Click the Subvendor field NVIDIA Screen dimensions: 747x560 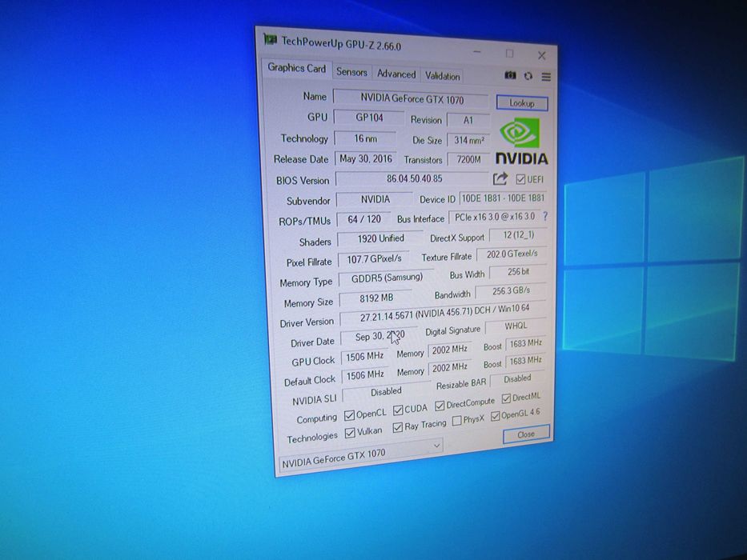(375, 199)
